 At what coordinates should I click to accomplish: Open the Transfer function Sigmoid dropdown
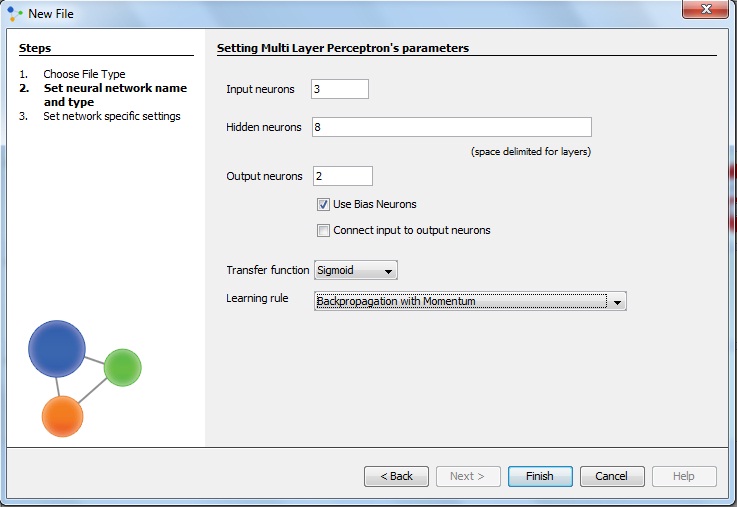[355, 270]
